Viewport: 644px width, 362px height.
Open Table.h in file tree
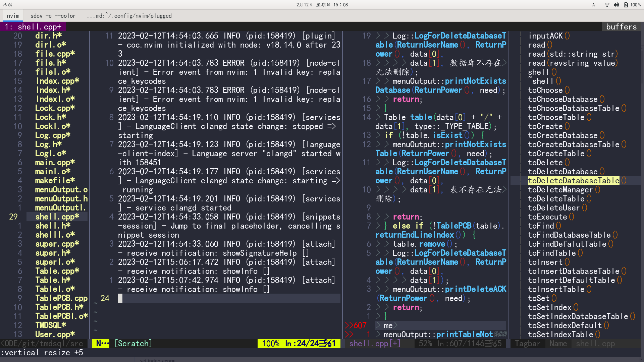coord(53,280)
